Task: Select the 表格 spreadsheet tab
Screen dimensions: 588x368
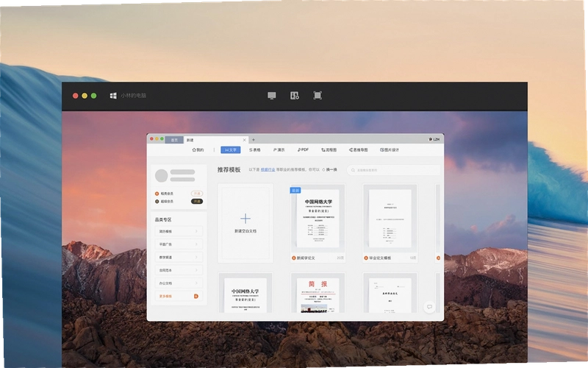Action: point(254,150)
